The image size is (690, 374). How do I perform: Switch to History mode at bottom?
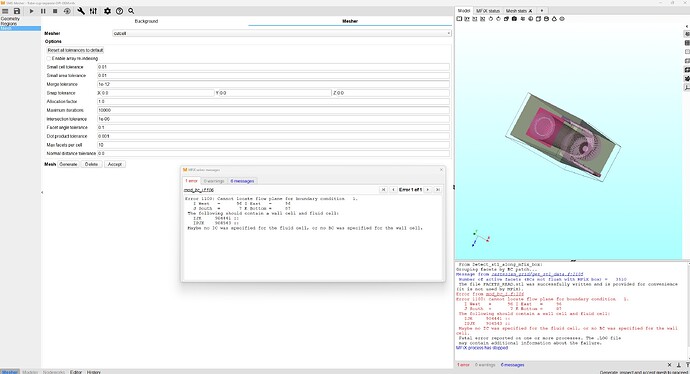tap(93, 372)
